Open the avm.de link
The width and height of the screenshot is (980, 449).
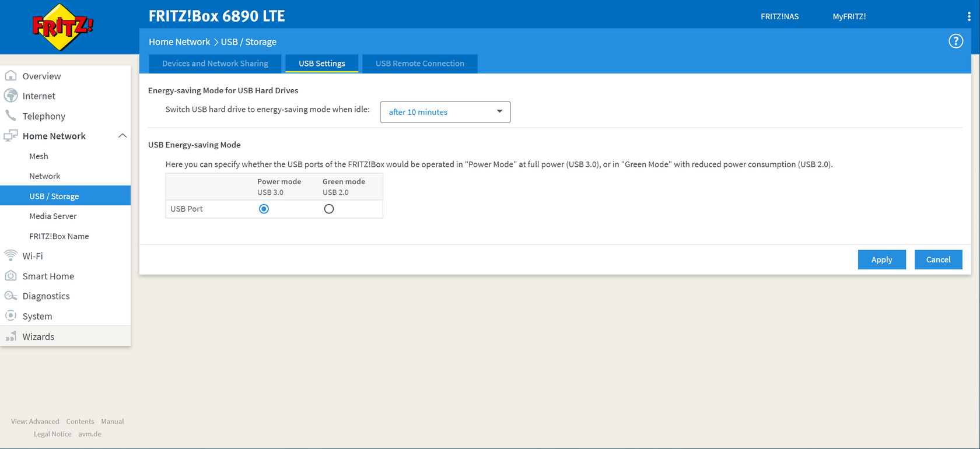[90, 434]
